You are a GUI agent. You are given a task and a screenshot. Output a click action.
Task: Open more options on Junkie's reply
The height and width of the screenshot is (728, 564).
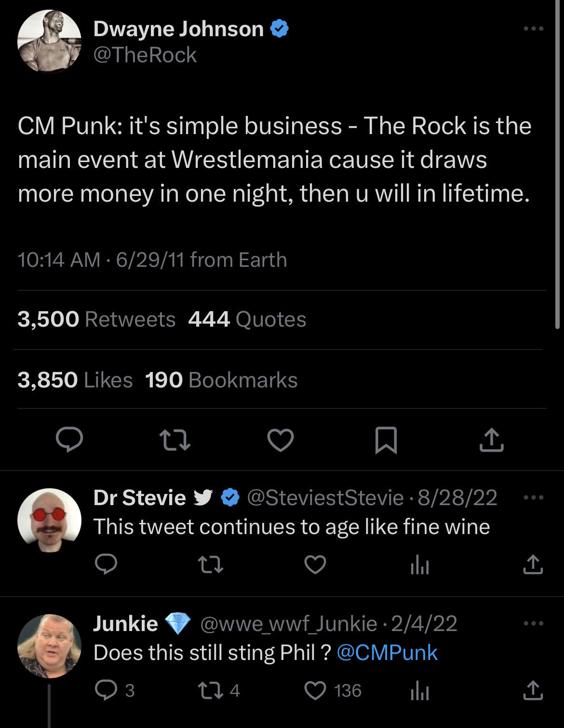point(534,623)
